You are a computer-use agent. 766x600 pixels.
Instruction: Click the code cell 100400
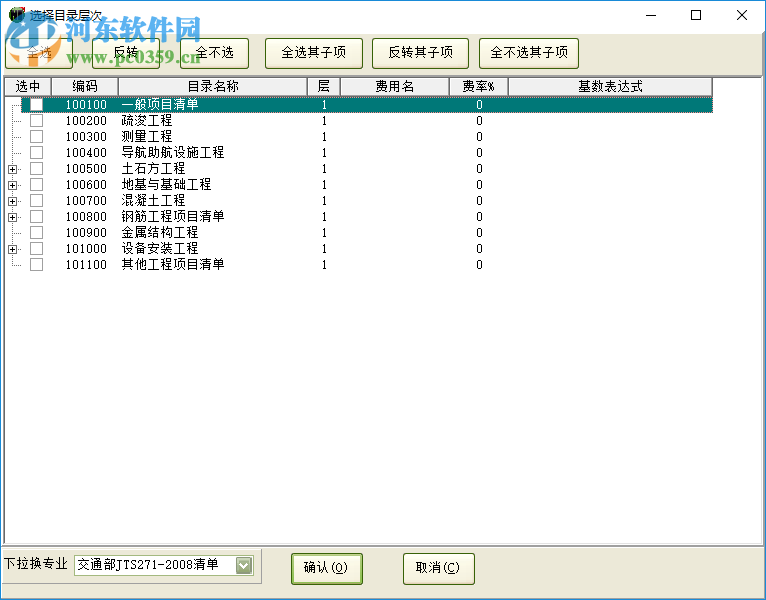click(x=86, y=152)
